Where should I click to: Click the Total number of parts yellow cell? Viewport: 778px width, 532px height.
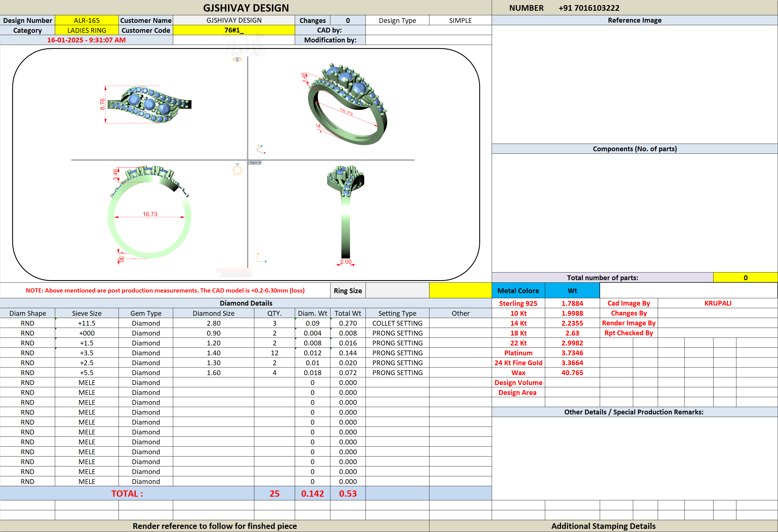point(745,278)
